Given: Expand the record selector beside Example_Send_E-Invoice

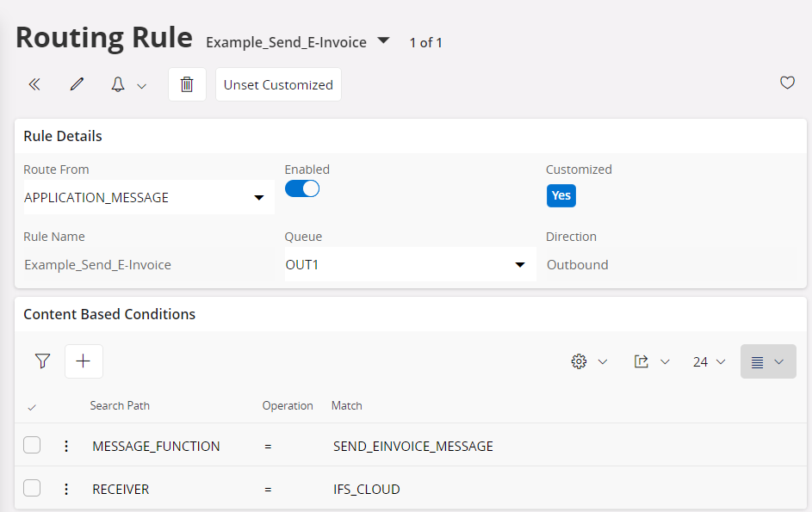Looking at the screenshot, I should point(383,40).
